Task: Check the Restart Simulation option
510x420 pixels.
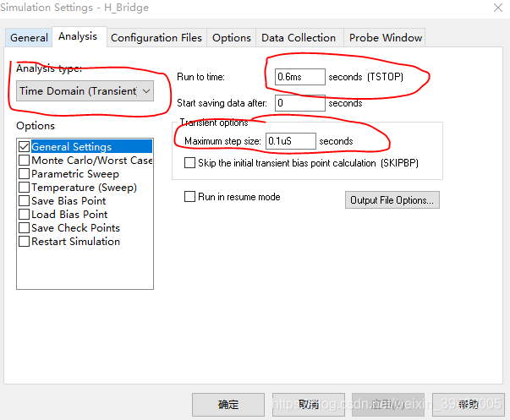Action: pos(24,242)
